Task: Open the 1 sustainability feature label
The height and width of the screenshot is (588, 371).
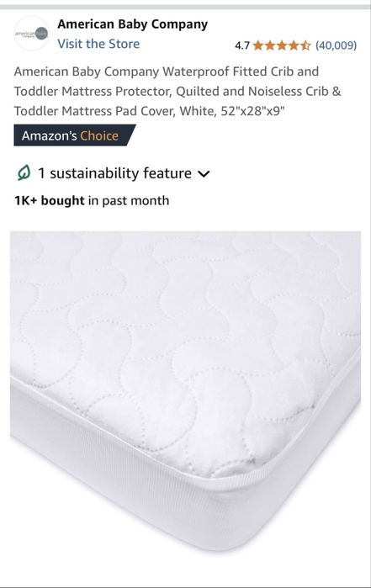Action: (114, 173)
